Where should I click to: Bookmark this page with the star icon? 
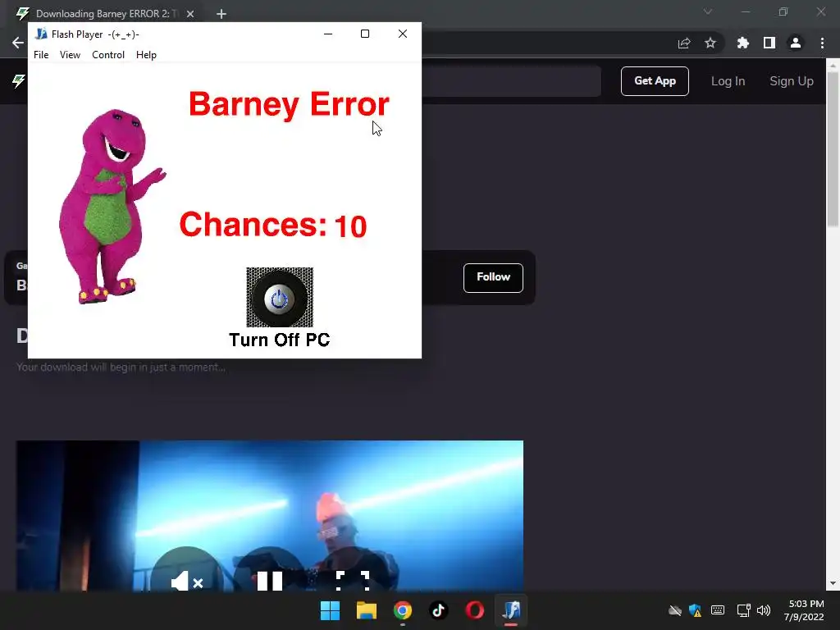pyautogui.click(x=710, y=43)
